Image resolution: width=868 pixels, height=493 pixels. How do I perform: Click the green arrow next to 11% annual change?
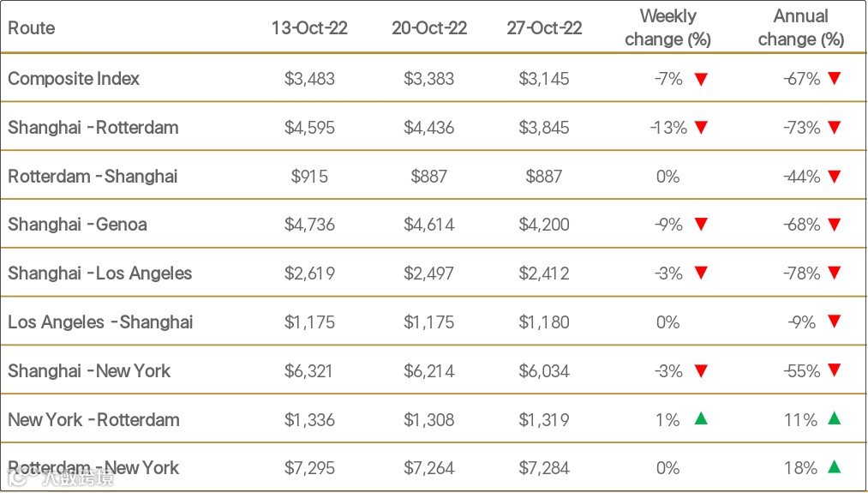(x=835, y=418)
